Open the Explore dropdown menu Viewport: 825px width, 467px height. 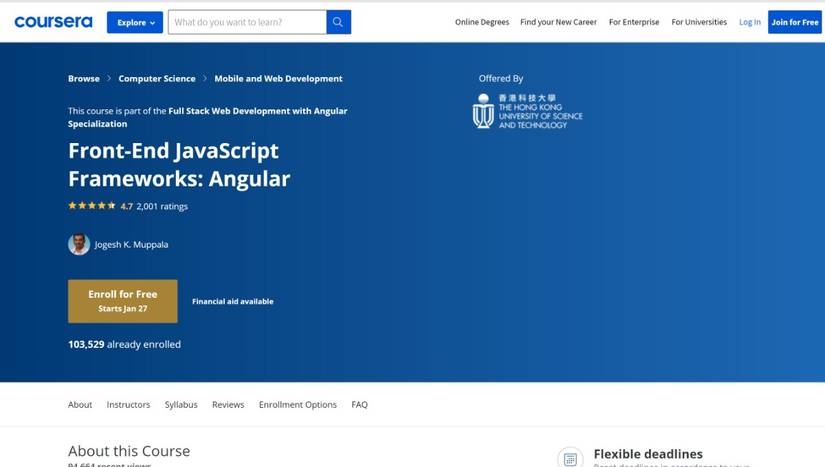point(135,23)
